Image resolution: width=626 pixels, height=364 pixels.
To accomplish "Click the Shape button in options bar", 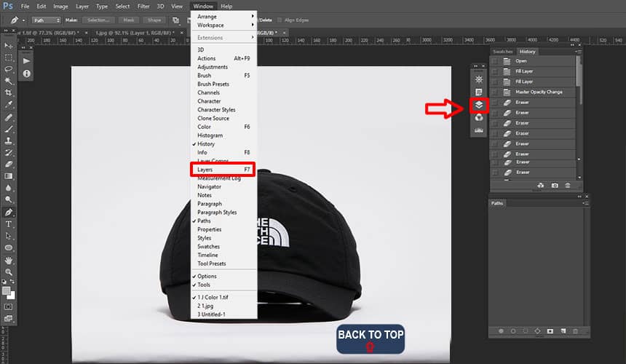I will [x=154, y=20].
